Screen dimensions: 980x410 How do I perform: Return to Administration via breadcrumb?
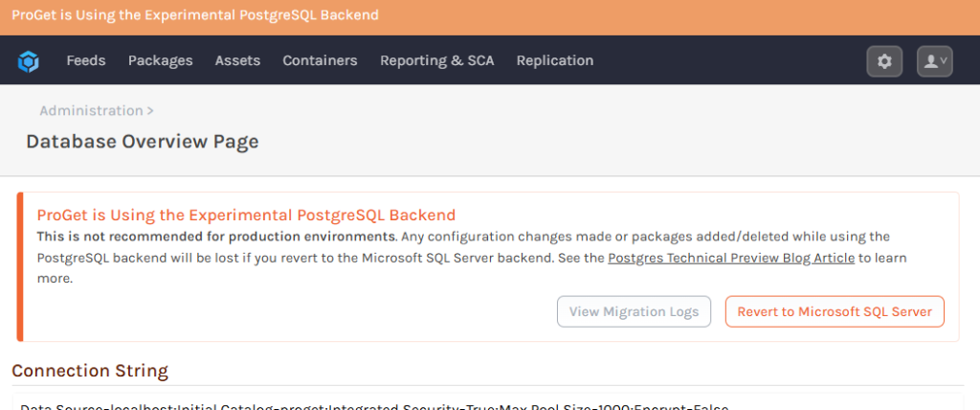click(x=91, y=111)
